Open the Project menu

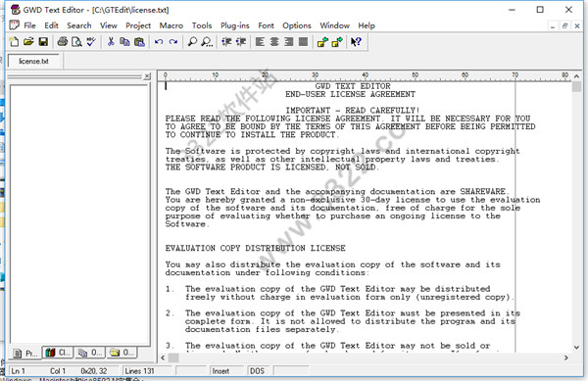[138, 25]
